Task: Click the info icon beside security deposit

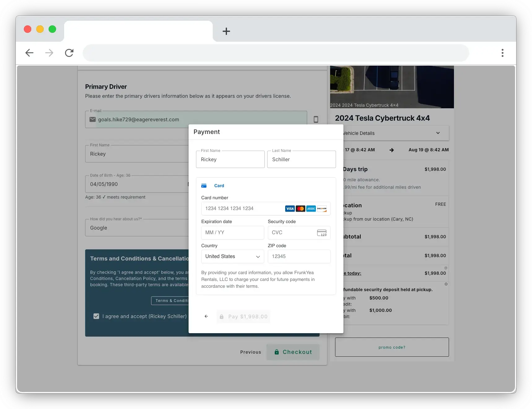Action: (446, 284)
